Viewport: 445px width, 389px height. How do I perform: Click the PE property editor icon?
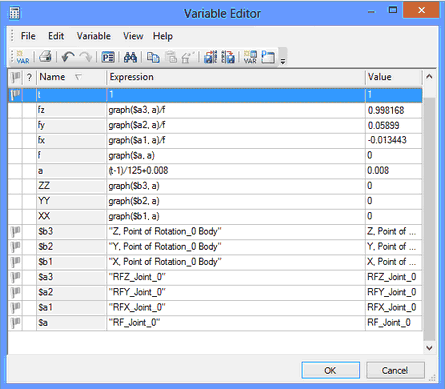click(x=108, y=57)
